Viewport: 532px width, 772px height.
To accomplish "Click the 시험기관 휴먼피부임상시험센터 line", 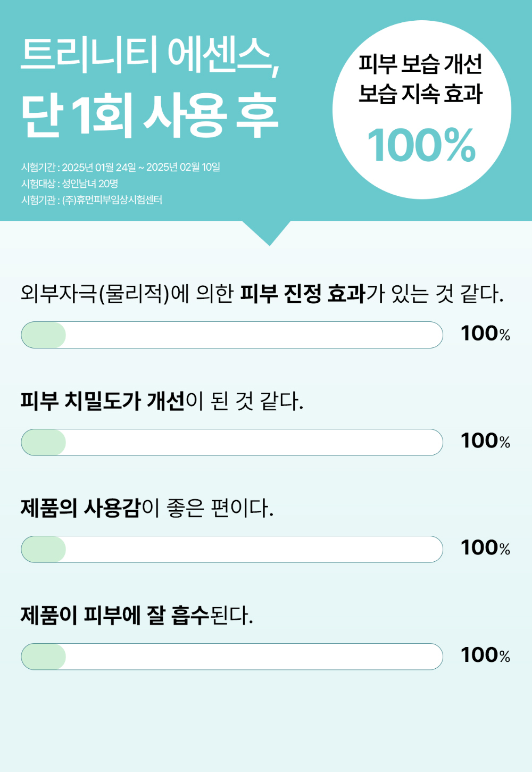I will (92, 200).
